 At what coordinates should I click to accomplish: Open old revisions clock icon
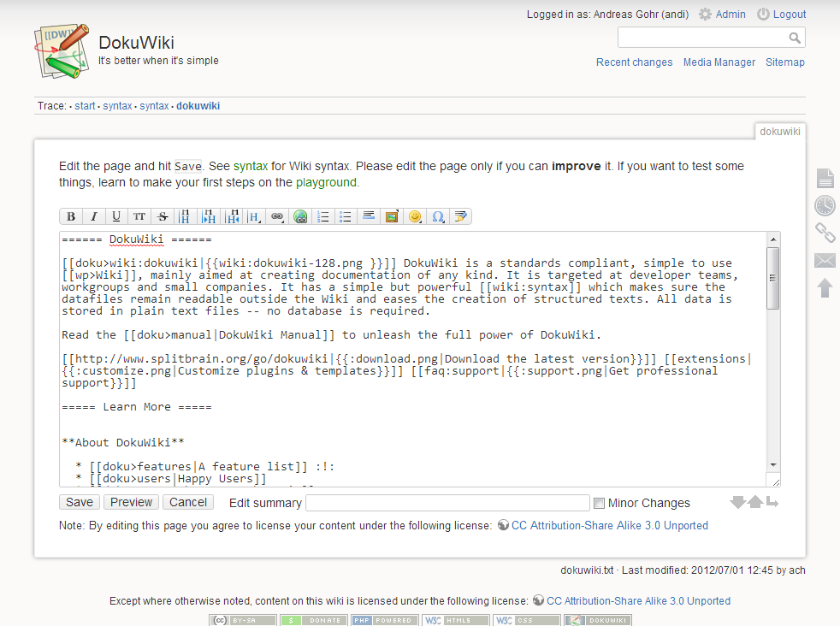[x=825, y=205]
